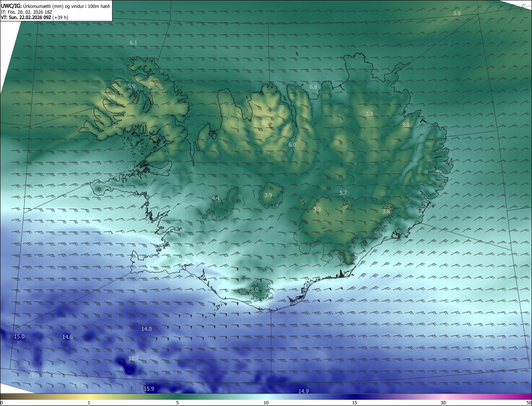
Task: Click the title line 'UWC/IG: Úrkomumætti (mm) og vindur'
Action: click(55, 6)
